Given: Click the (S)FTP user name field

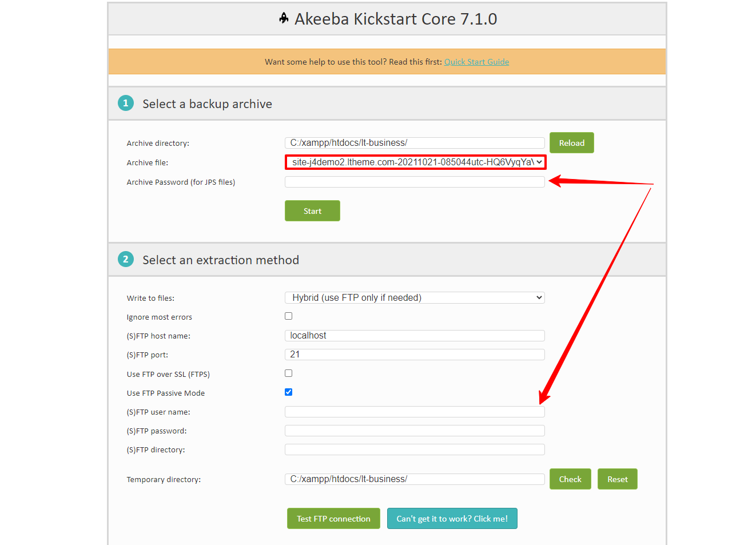Looking at the screenshot, I should pos(415,412).
